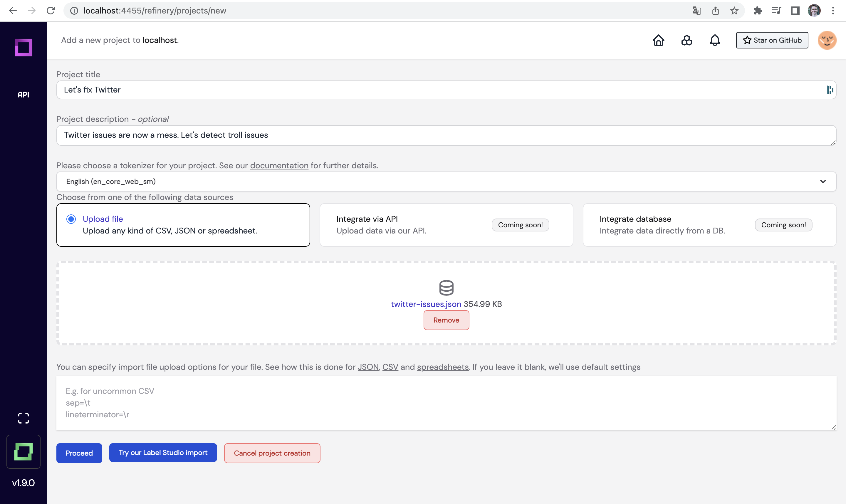Cancel project creation
Image resolution: width=846 pixels, height=504 pixels.
[x=272, y=453]
